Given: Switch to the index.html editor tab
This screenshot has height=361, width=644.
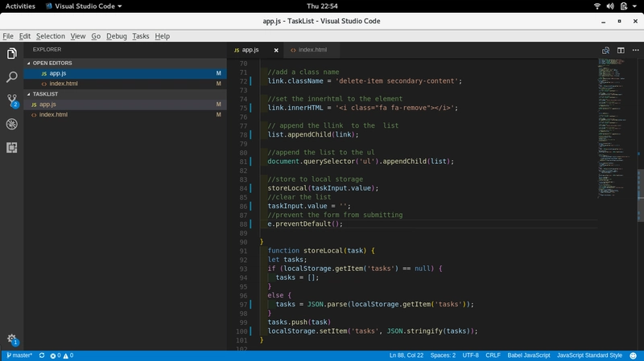Looking at the screenshot, I should point(312,50).
